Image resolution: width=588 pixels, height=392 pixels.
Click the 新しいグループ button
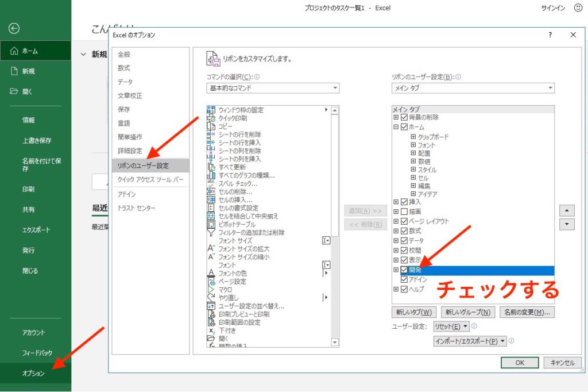468,312
